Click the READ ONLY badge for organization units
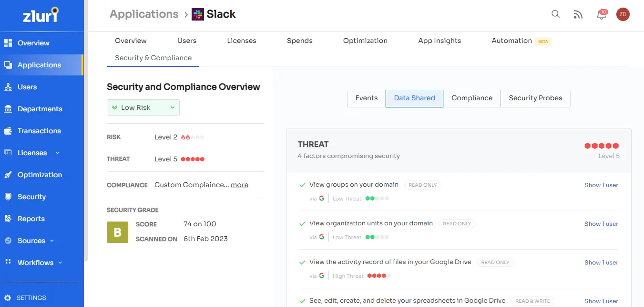This screenshot has height=307, width=644. click(457, 223)
